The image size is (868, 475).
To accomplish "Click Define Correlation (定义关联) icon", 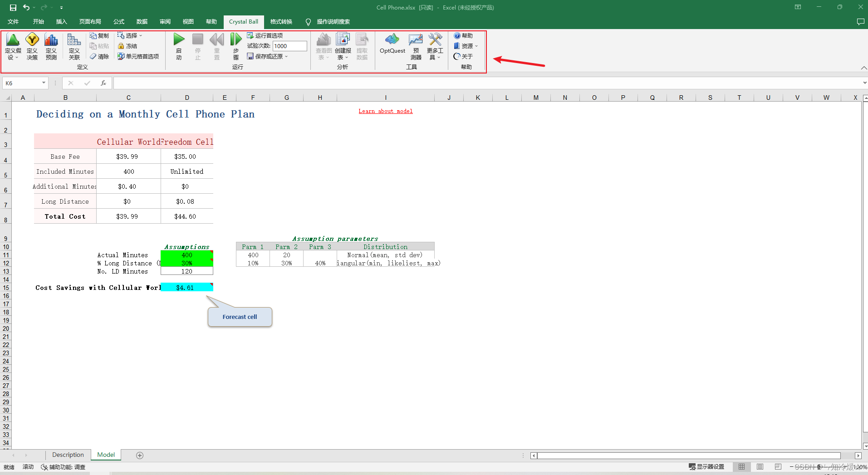I will coord(74,46).
